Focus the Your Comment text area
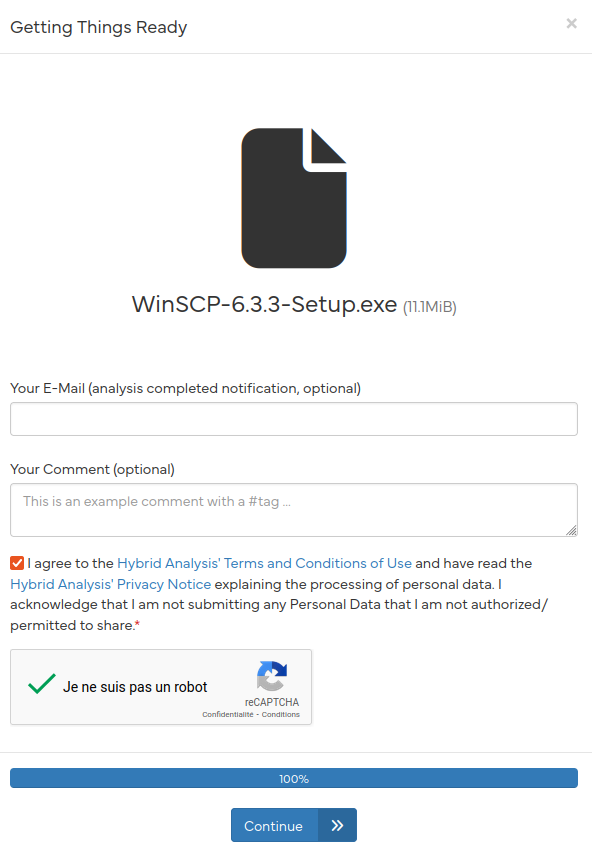This screenshot has width=592, height=851. [294, 510]
